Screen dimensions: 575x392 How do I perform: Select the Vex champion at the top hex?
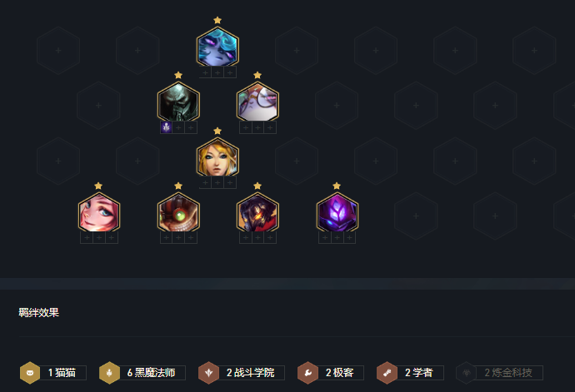[x=217, y=47]
